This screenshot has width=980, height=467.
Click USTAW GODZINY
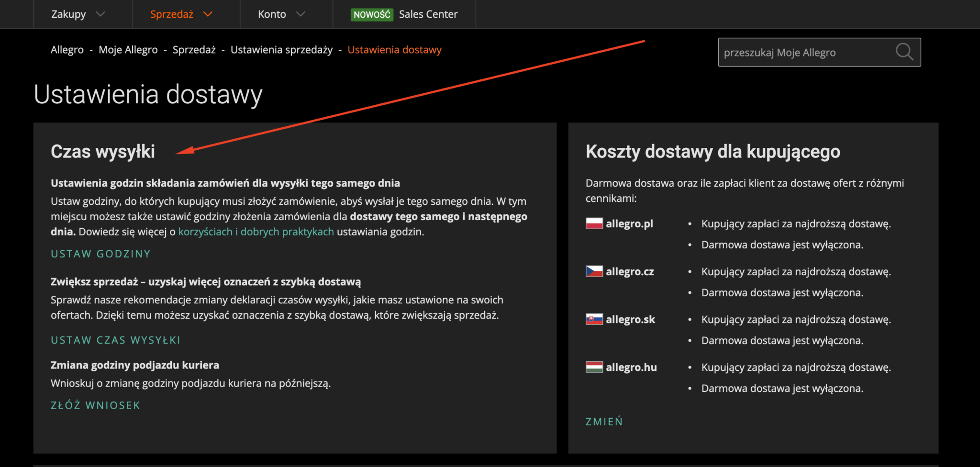pyautogui.click(x=101, y=254)
